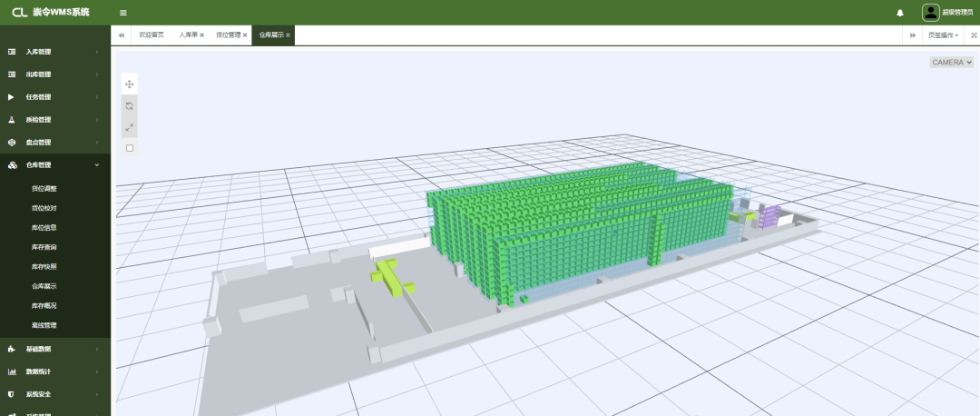Open 库存概况 in the submenu
The width and height of the screenshot is (980, 416).
(x=44, y=306)
